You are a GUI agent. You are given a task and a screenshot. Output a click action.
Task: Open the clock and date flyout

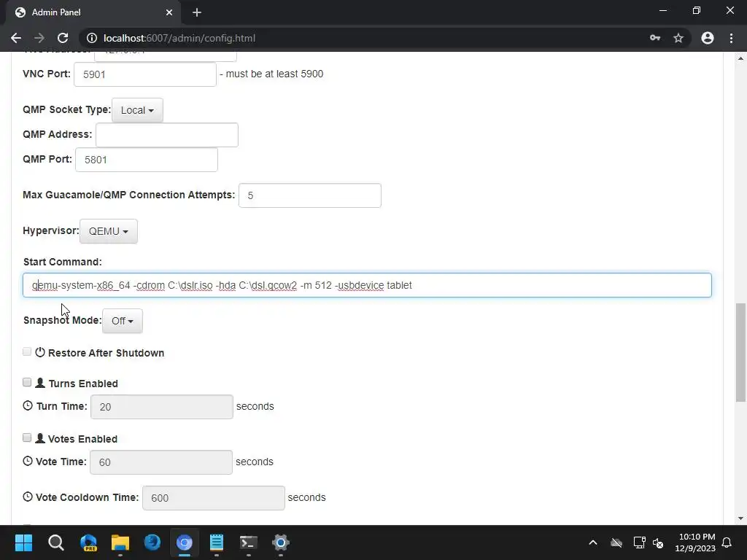point(695,542)
